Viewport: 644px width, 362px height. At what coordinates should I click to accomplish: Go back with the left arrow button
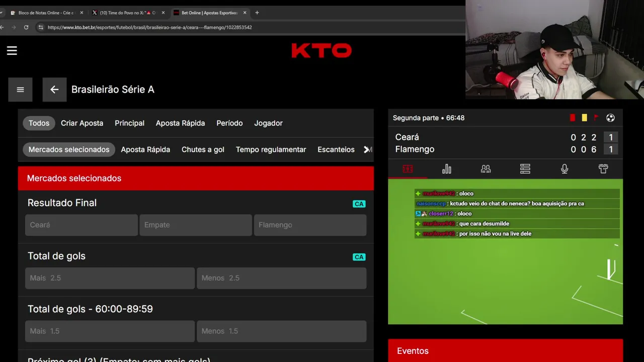(54, 89)
